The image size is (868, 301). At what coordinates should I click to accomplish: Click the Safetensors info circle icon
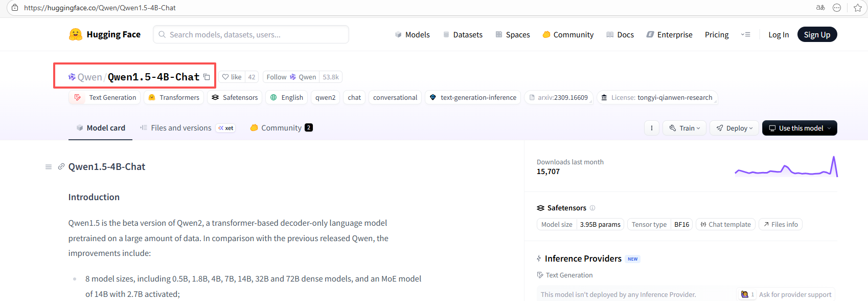[592, 208]
